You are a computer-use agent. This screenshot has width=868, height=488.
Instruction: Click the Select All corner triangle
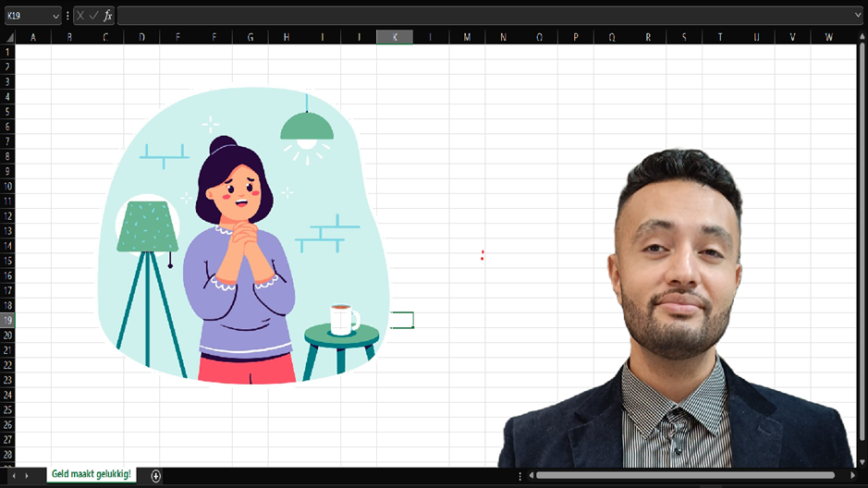pyautogui.click(x=8, y=37)
